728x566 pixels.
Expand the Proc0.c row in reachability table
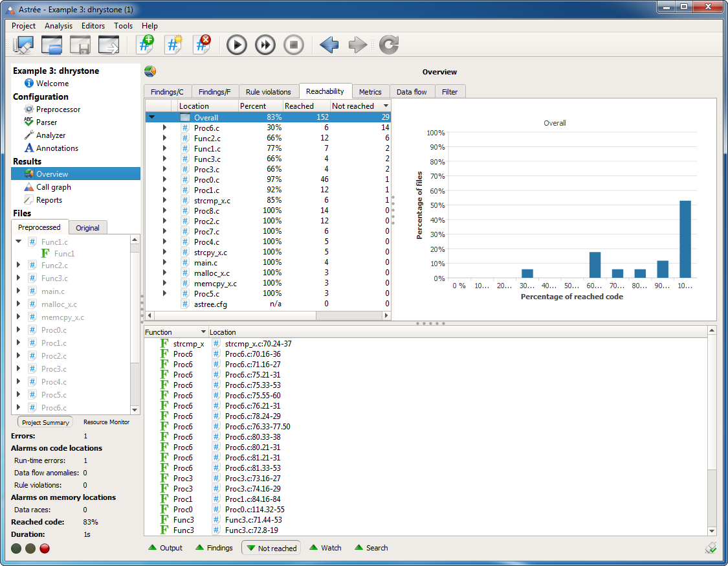(x=164, y=179)
